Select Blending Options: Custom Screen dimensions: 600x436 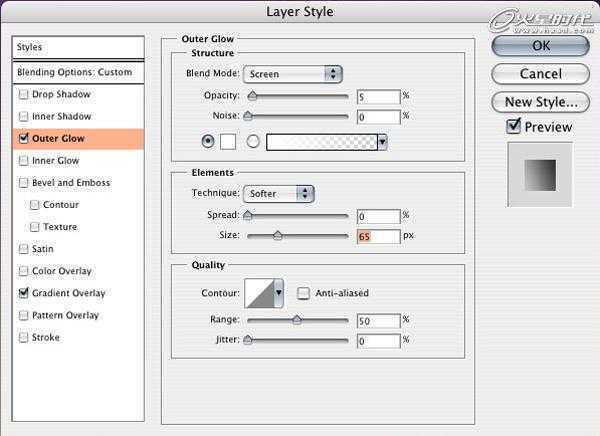click(78, 72)
